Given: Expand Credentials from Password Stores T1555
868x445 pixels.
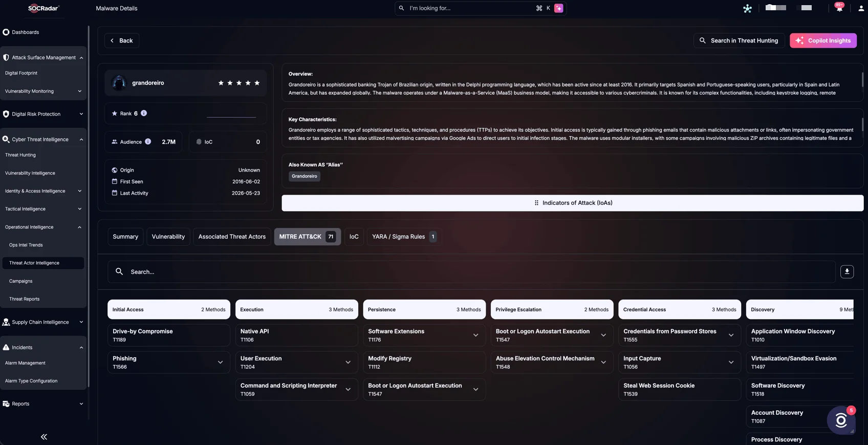Looking at the screenshot, I should (731, 335).
